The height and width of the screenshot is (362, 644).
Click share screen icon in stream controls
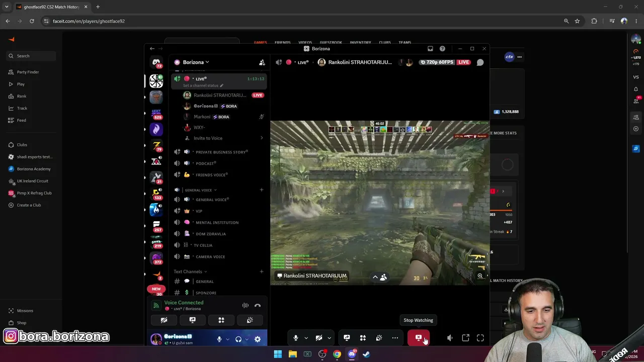tap(347, 338)
